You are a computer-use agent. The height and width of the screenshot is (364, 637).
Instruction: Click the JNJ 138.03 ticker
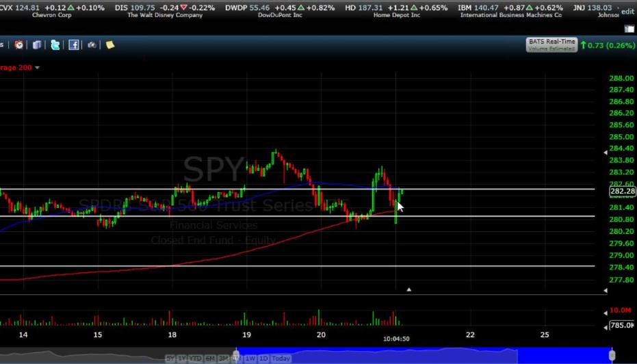pos(597,11)
